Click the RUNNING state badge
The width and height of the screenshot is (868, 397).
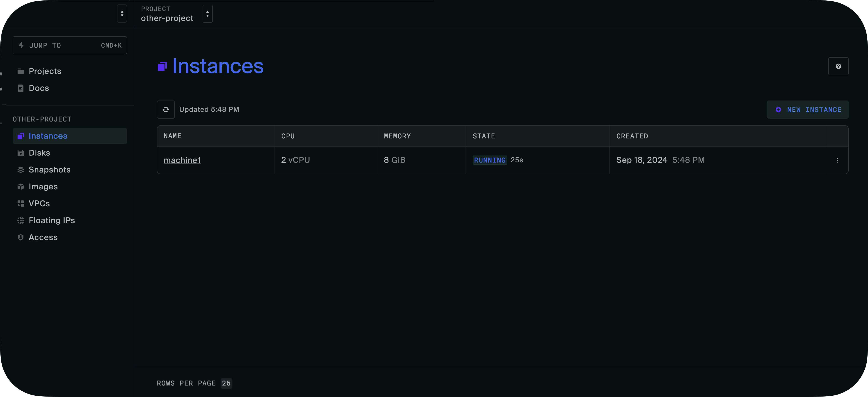click(490, 161)
